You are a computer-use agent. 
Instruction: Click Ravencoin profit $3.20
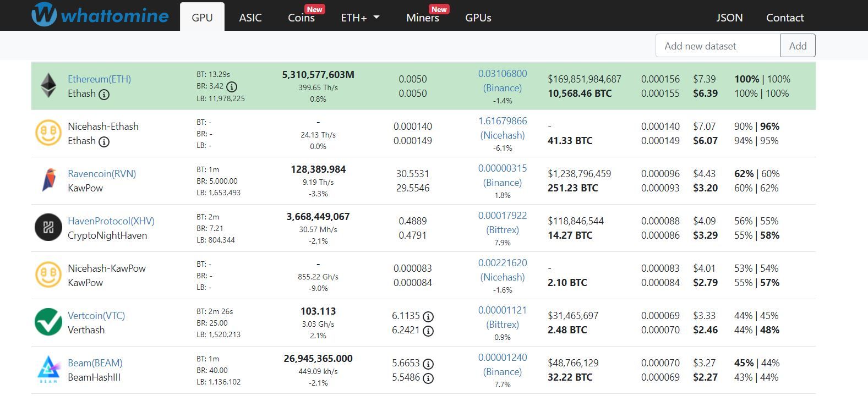tap(706, 188)
